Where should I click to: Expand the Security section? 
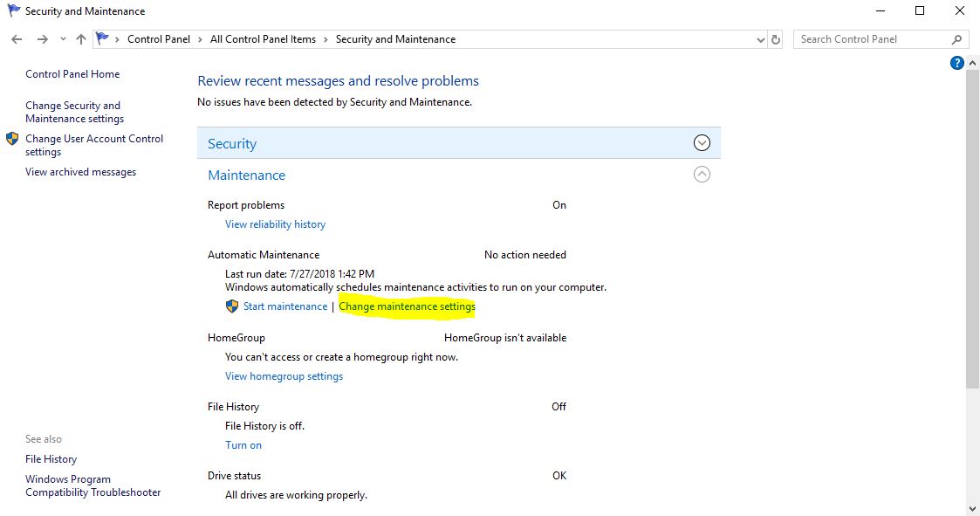[701, 141]
